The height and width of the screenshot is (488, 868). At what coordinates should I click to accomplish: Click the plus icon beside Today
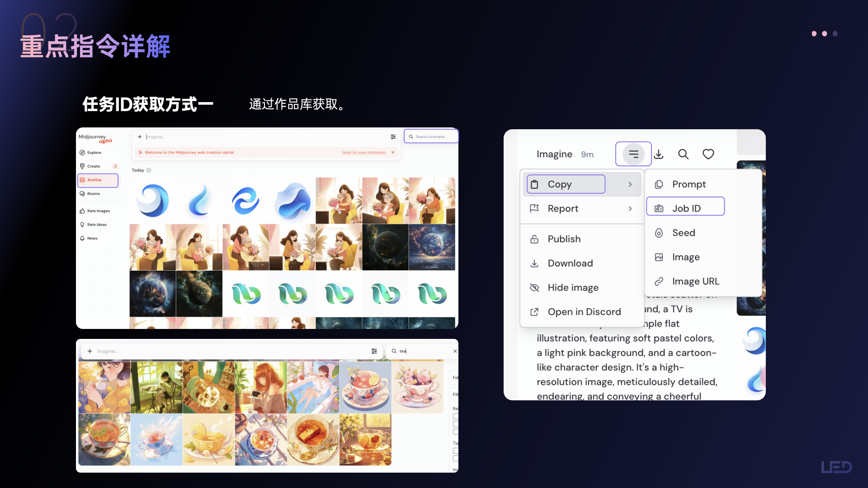tap(149, 170)
